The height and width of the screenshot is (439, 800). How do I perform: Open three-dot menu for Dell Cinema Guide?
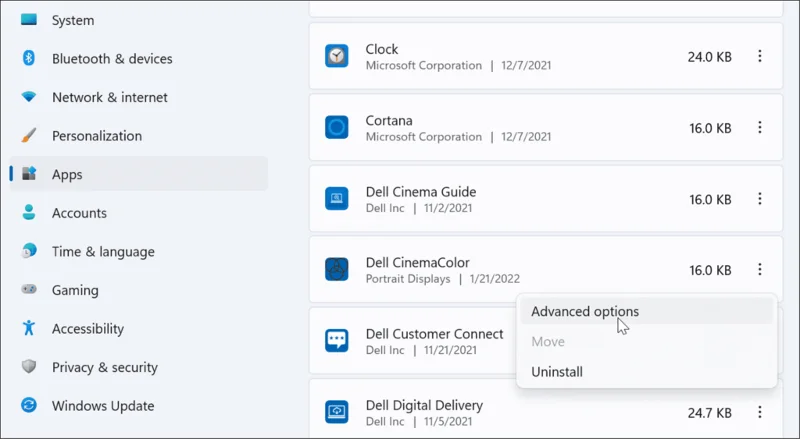tap(760, 199)
